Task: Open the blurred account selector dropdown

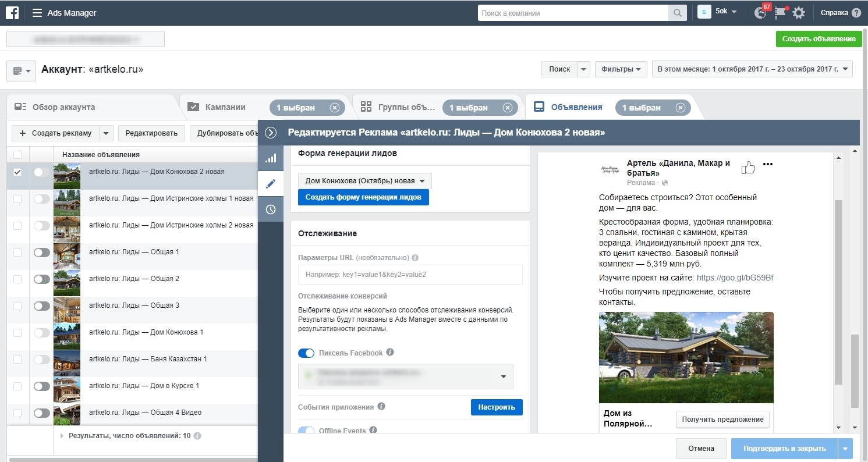Action: (x=86, y=39)
